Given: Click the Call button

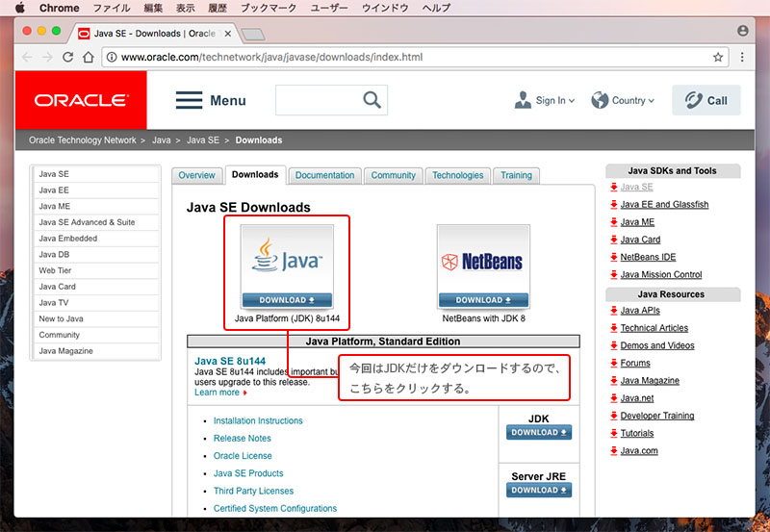Looking at the screenshot, I should pyautogui.click(x=706, y=100).
